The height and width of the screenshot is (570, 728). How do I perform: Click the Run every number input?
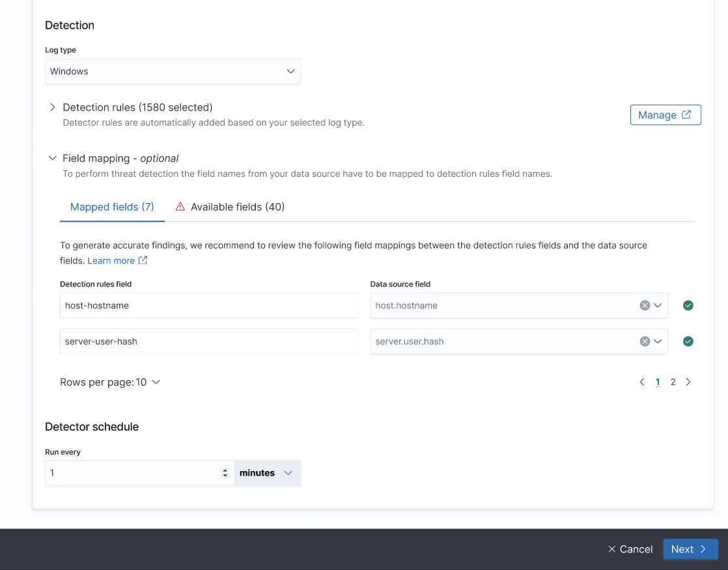[133, 473]
